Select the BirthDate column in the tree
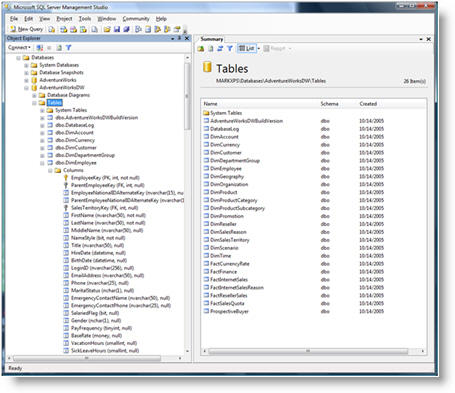455x393 pixels. [x=99, y=260]
